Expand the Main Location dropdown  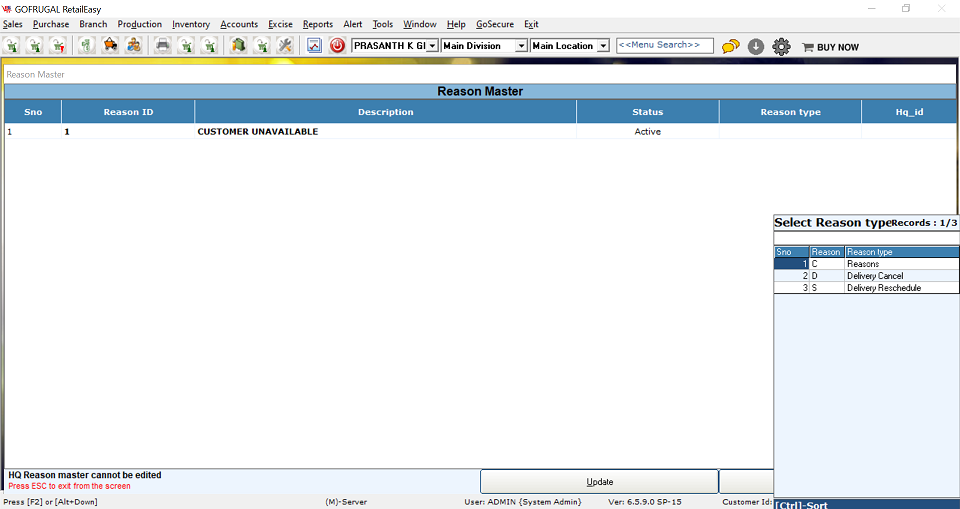click(x=603, y=46)
